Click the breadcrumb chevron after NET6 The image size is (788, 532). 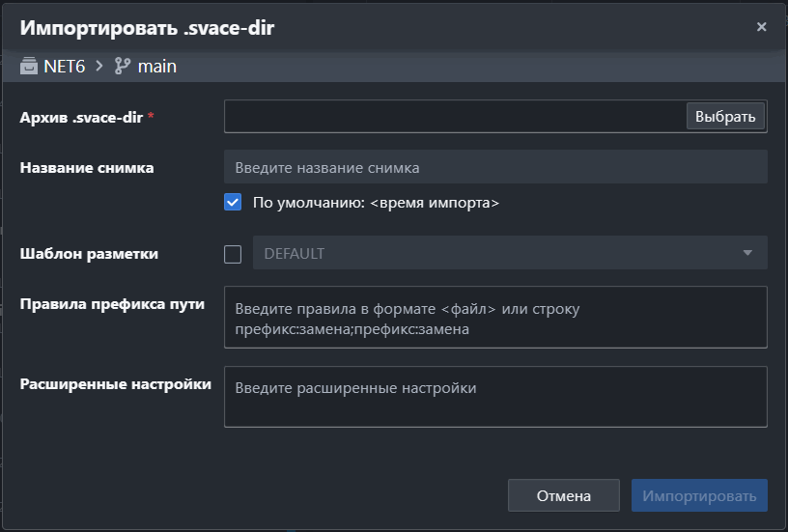point(99,66)
